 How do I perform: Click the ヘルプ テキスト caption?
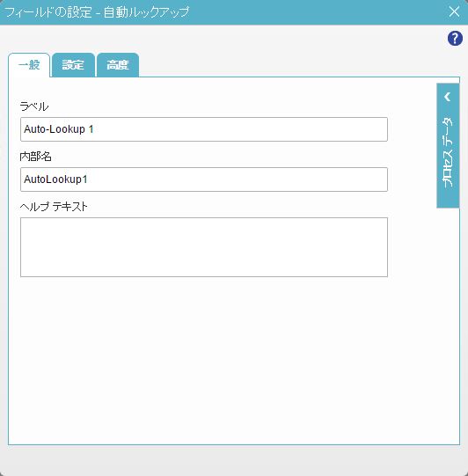click(54, 207)
